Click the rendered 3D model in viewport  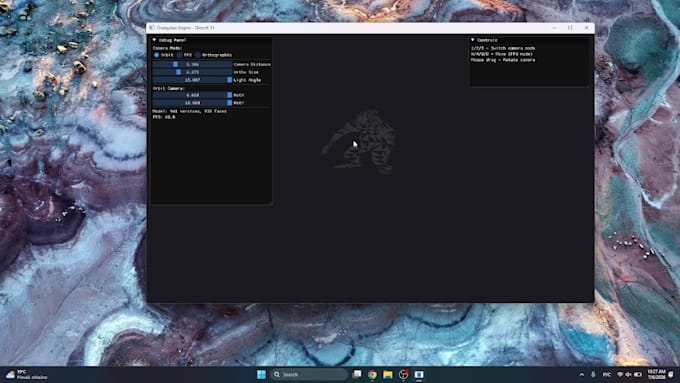[360, 142]
